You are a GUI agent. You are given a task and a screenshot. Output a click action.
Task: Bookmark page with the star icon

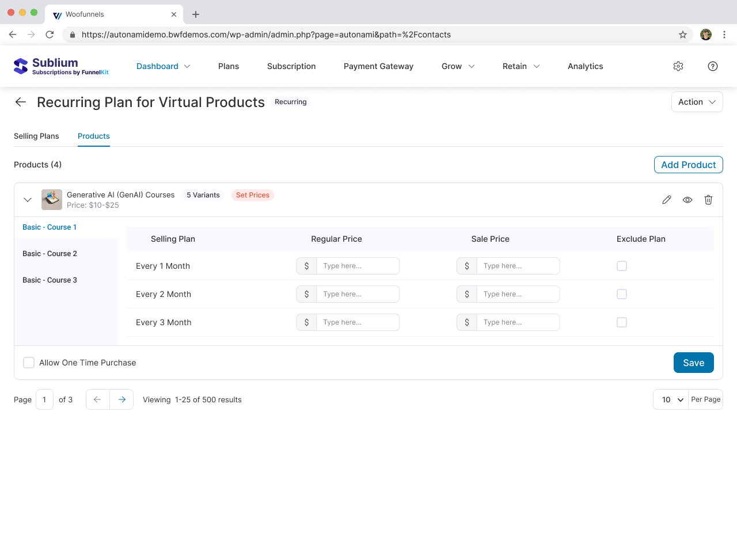pos(683,35)
